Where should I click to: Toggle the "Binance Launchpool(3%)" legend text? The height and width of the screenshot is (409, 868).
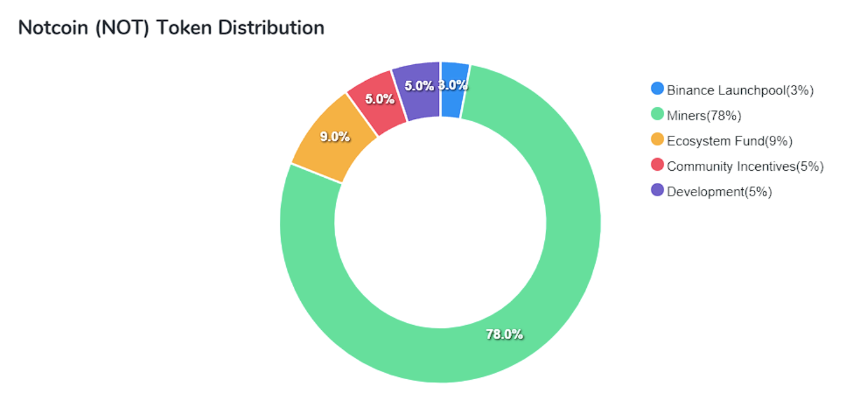[740, 90]
